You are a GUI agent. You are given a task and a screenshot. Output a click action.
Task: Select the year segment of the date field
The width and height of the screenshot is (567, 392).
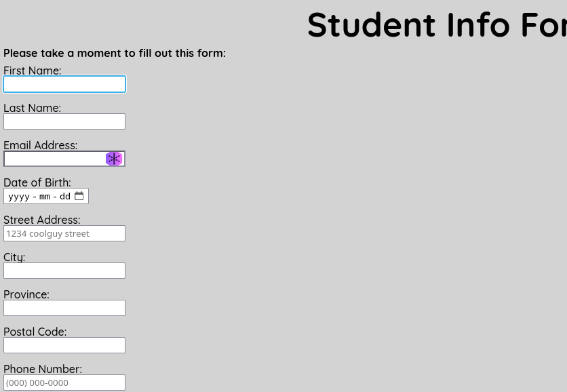pyautogui.click(x=19, y=197)
